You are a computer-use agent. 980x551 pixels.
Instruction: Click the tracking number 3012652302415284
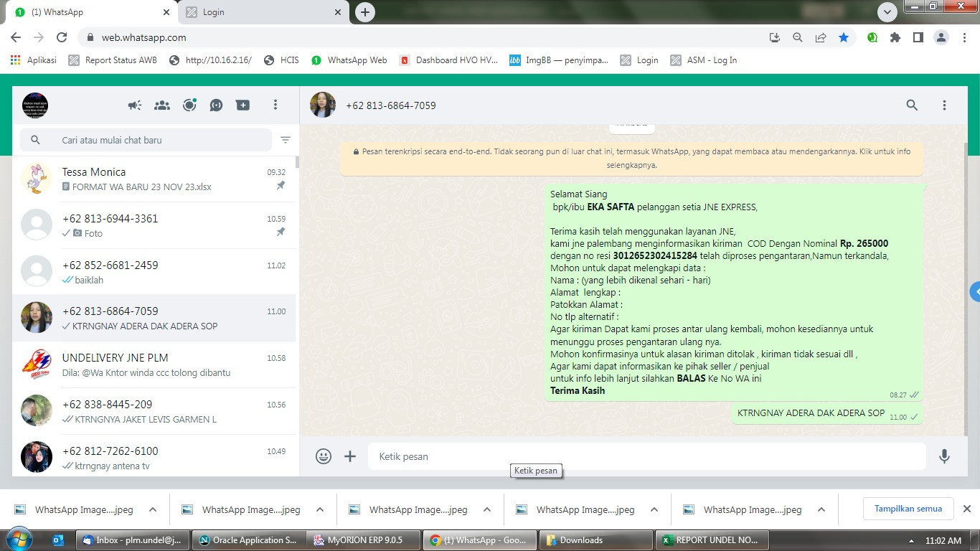(x=655, y=256)
